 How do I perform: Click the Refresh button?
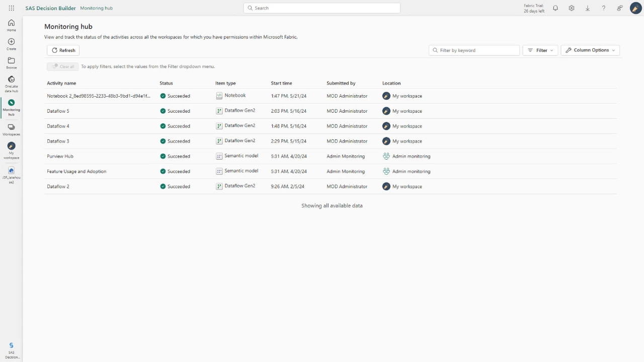(x=63, y=50)
